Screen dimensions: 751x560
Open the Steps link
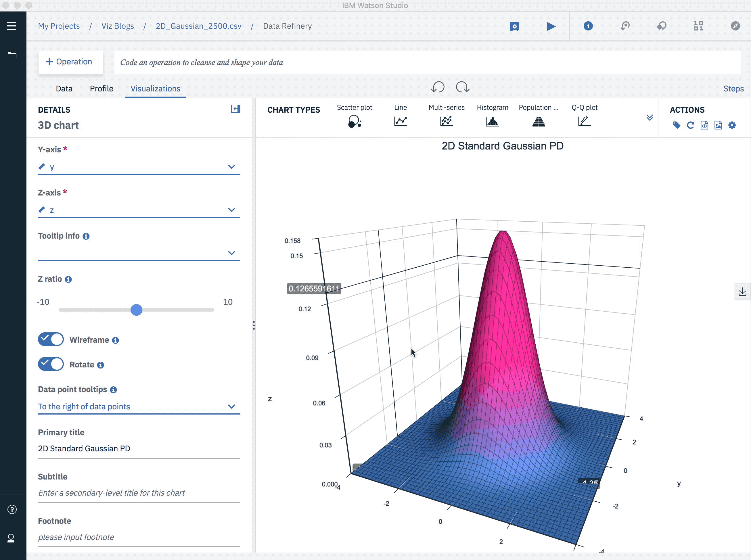click(733, 89)
